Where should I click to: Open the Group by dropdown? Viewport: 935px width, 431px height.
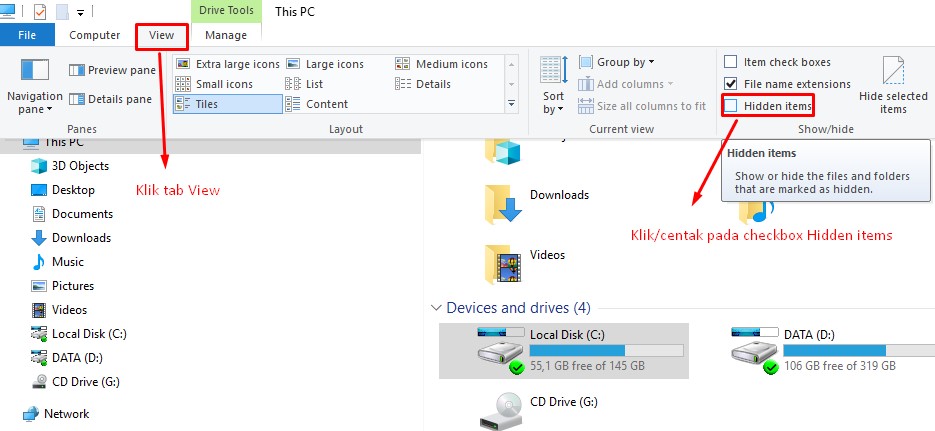[617, 62]
